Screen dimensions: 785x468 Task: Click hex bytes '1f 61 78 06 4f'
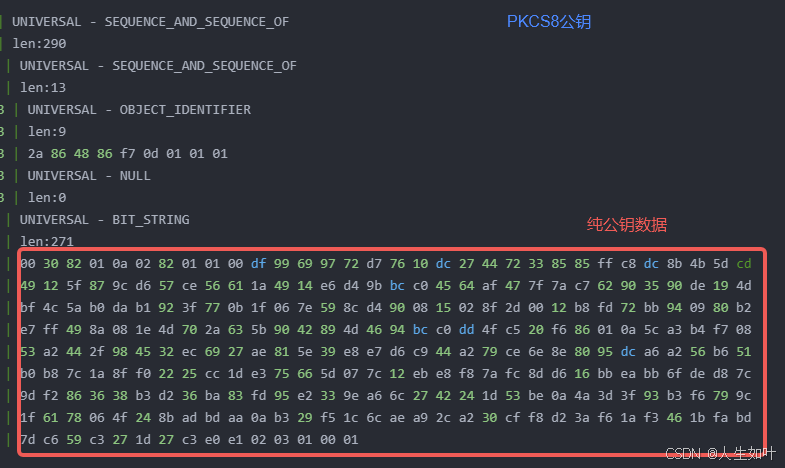pyautogui.click(x=74, y=418)
